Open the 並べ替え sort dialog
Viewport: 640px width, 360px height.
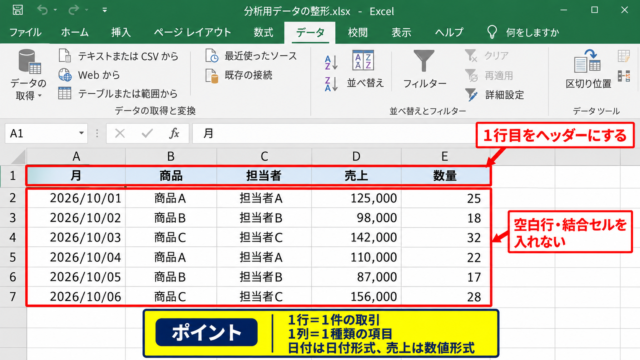click(x=365, y=69)
